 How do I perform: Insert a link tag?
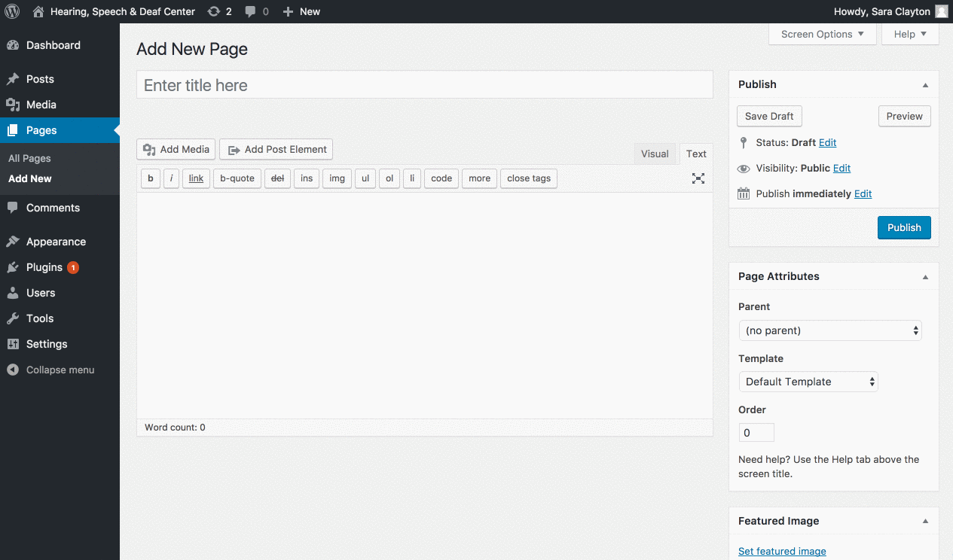coord(196,178)
